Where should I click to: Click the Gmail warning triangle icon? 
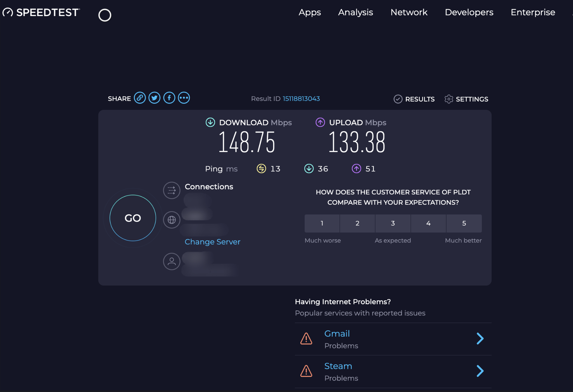pos(306,339)
